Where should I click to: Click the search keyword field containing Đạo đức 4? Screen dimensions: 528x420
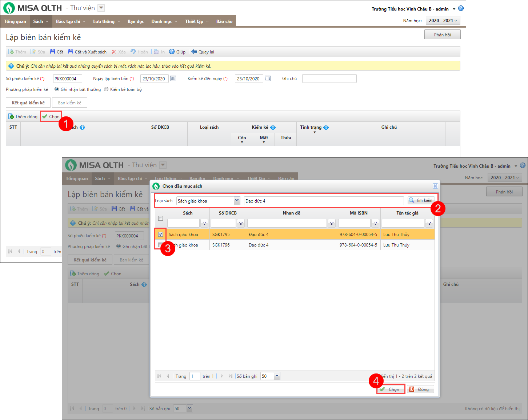tap(324, 201)
